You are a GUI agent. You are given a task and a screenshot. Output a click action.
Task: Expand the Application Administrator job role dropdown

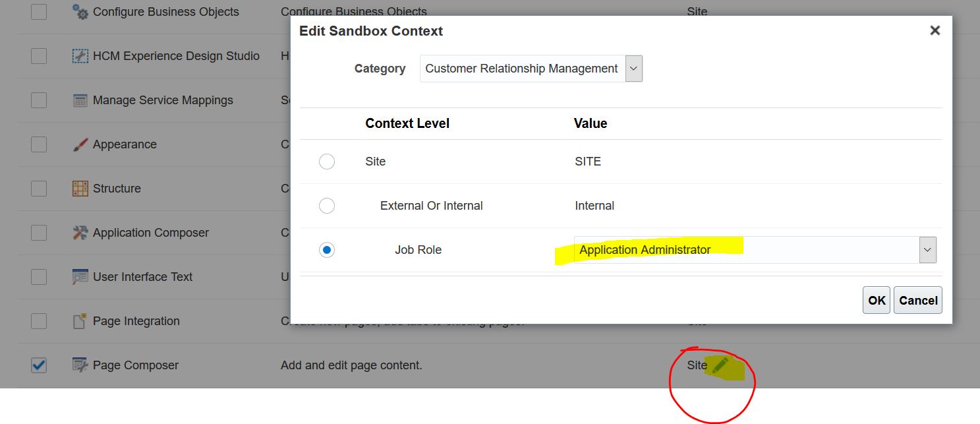click(x=927, y=249)
